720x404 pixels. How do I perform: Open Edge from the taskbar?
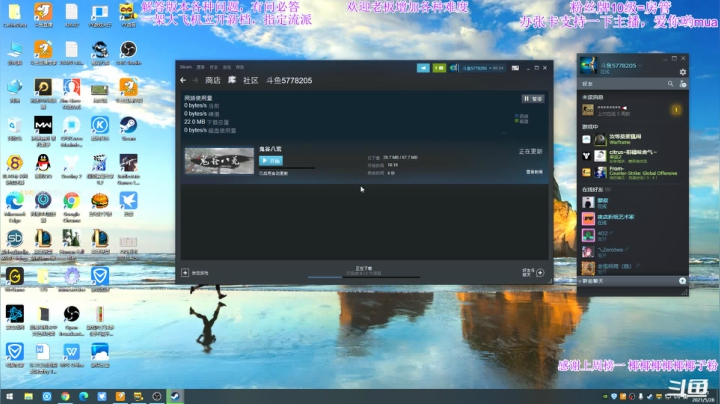click(84, 396)
